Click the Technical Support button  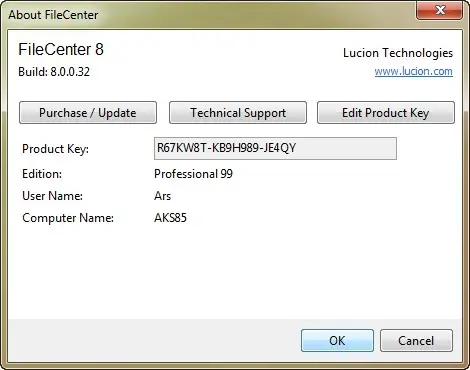pos(238,113)
